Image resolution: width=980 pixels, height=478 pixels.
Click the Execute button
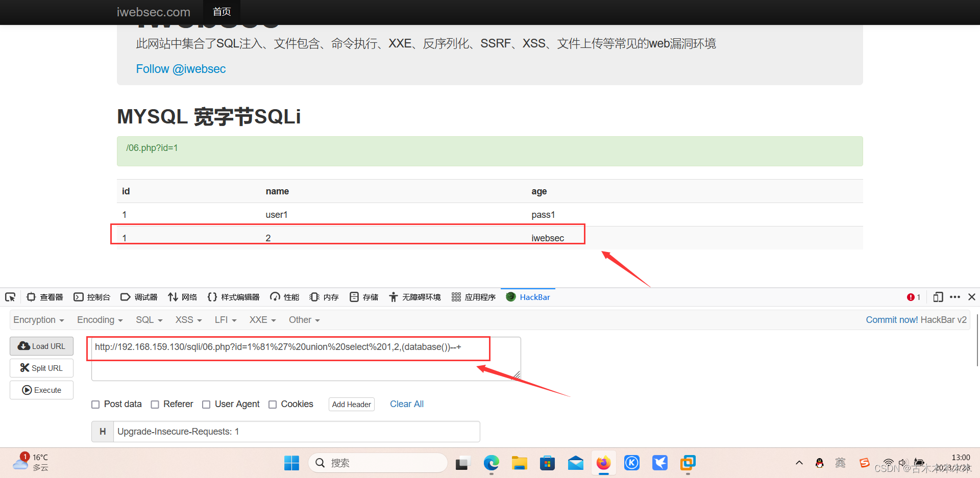41,390
